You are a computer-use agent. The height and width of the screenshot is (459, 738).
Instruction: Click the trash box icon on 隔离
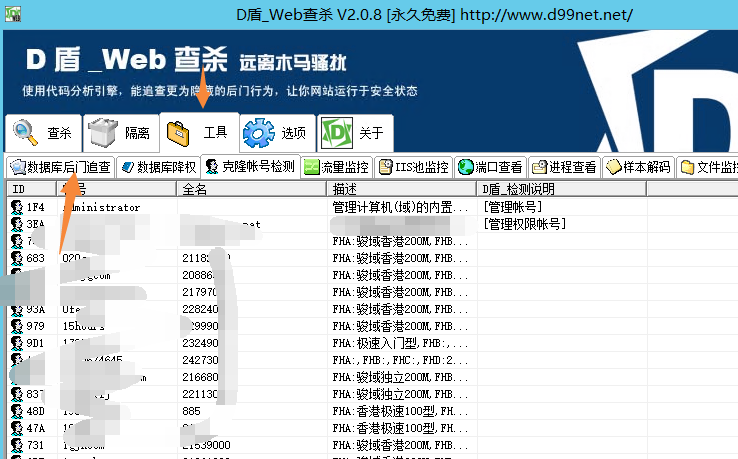coord(103,133)
